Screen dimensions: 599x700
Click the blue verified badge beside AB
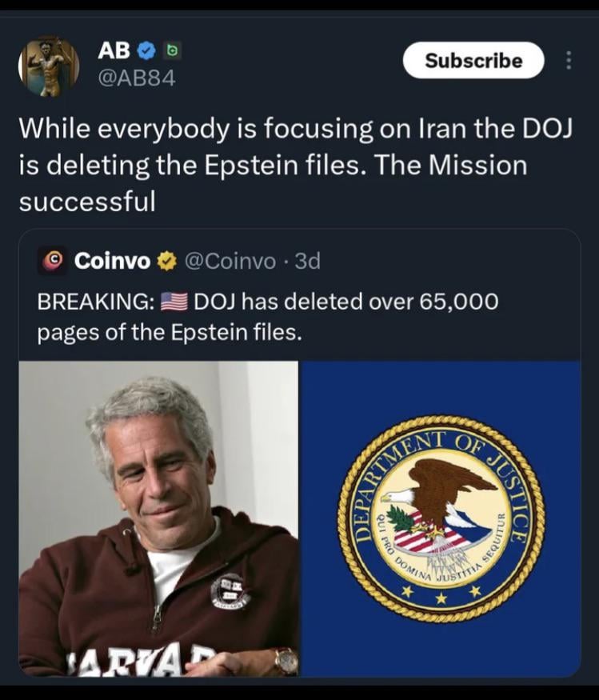coord(145,52)
